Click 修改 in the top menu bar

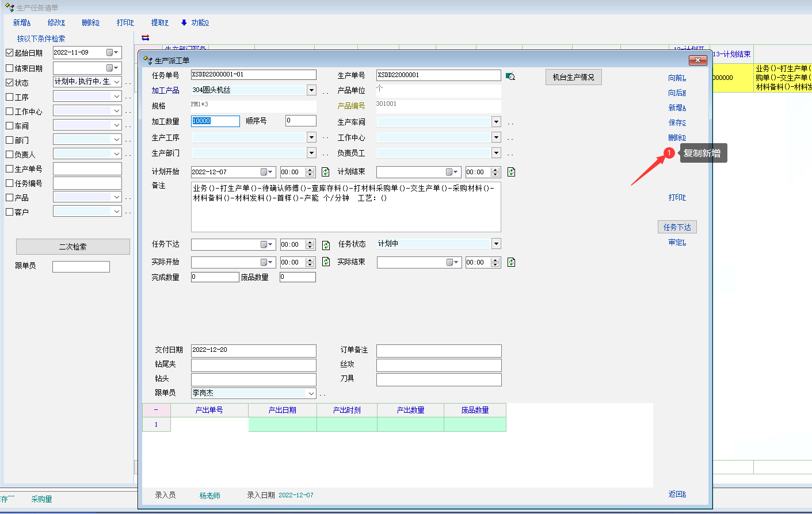pos(56,22)
